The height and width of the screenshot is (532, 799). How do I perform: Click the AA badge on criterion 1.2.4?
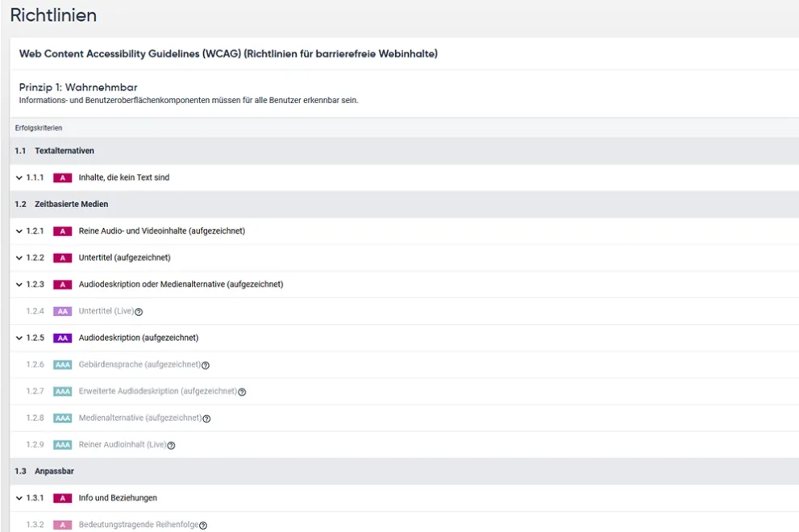[62, 311]
